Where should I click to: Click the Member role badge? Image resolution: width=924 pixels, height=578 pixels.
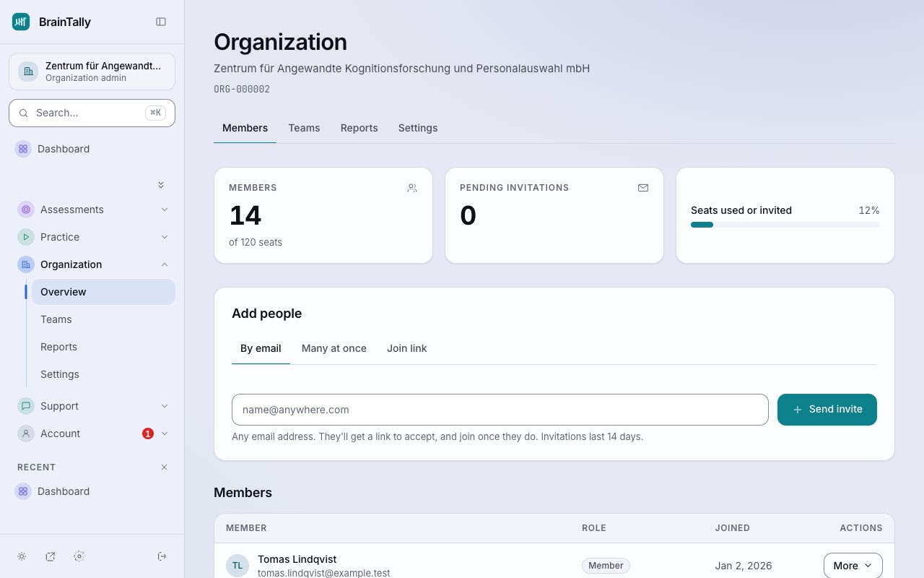[x=606, y=566]
